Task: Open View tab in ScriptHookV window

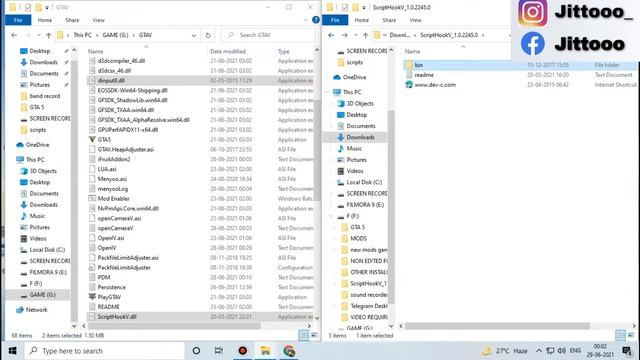Action: tap(415, 20)
